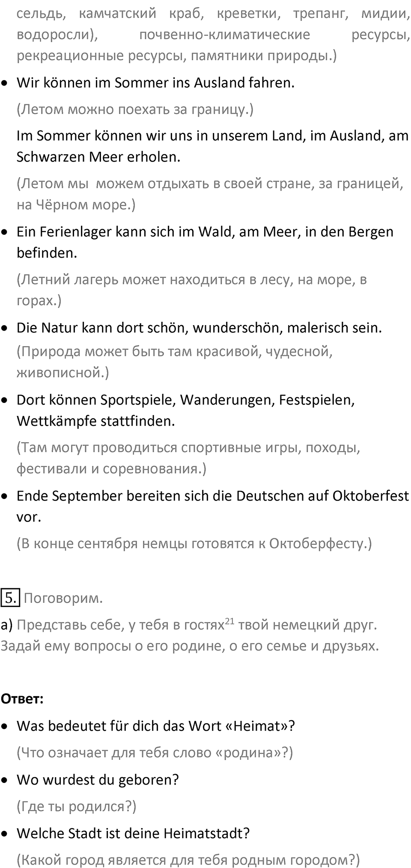Click the translation mentioning 'Октоберфесту'
This screenshot has height=868, width=411.
194,544
